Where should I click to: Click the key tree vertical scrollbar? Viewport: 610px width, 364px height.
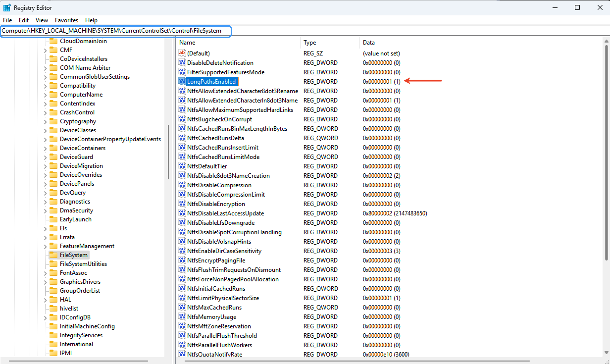pos(168,152)
